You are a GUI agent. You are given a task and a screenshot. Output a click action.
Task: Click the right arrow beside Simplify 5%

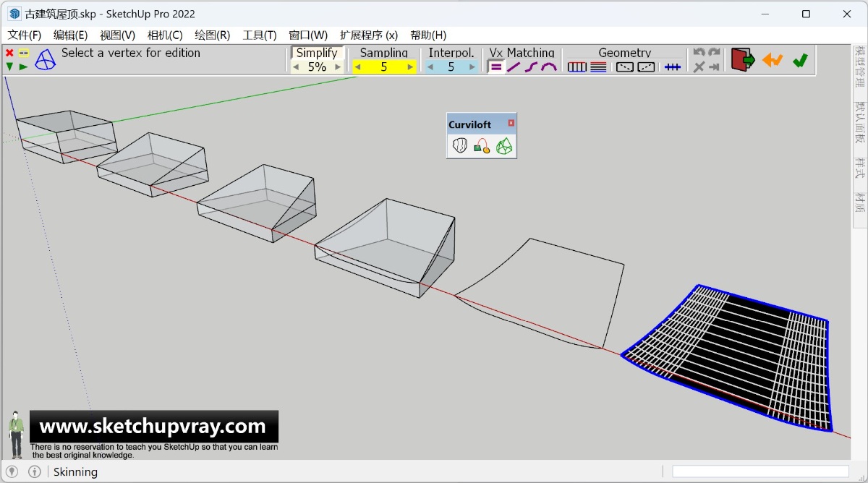338,66
